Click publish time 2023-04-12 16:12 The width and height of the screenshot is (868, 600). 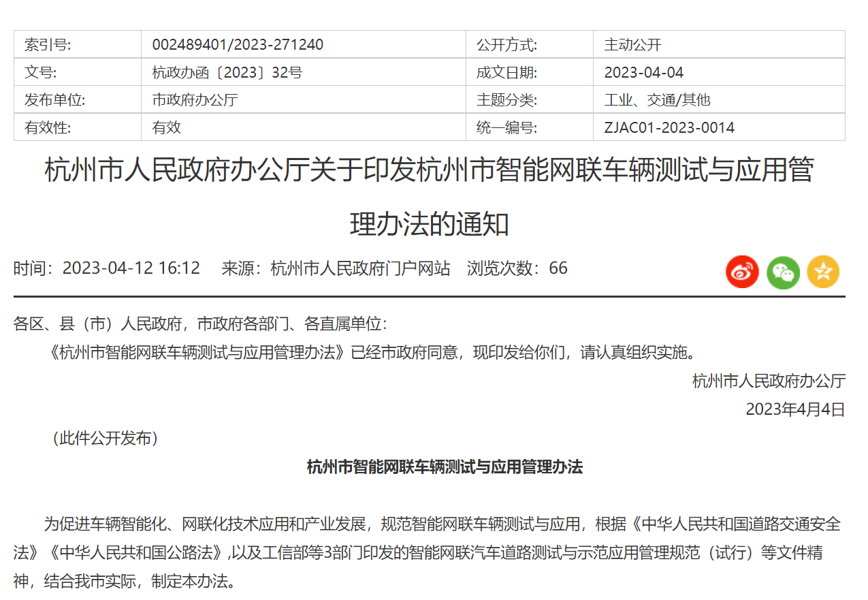(131, 268)
